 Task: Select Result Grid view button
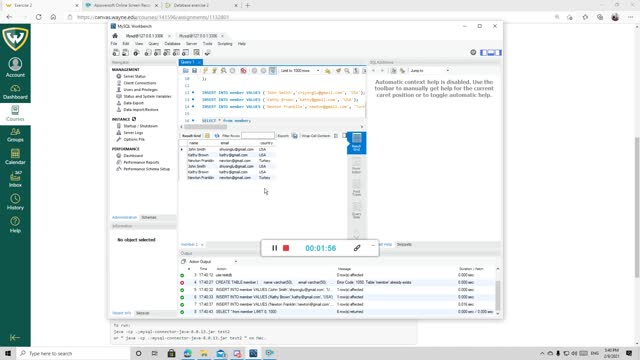[x=356, y=142]
